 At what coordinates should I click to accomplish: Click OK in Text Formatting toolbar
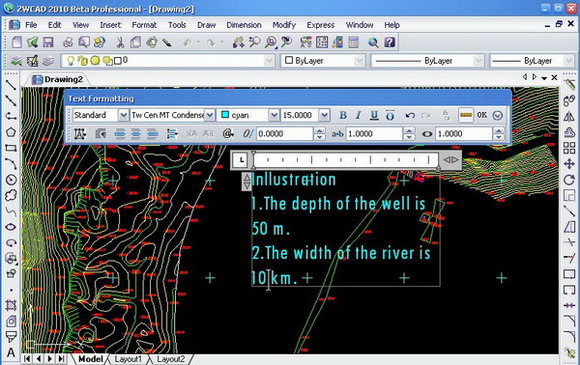coord(482,115)
